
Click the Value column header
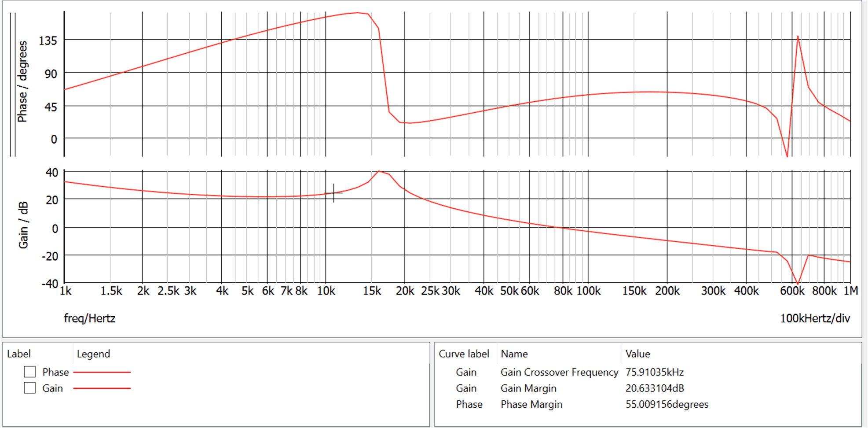pos(637,354)
